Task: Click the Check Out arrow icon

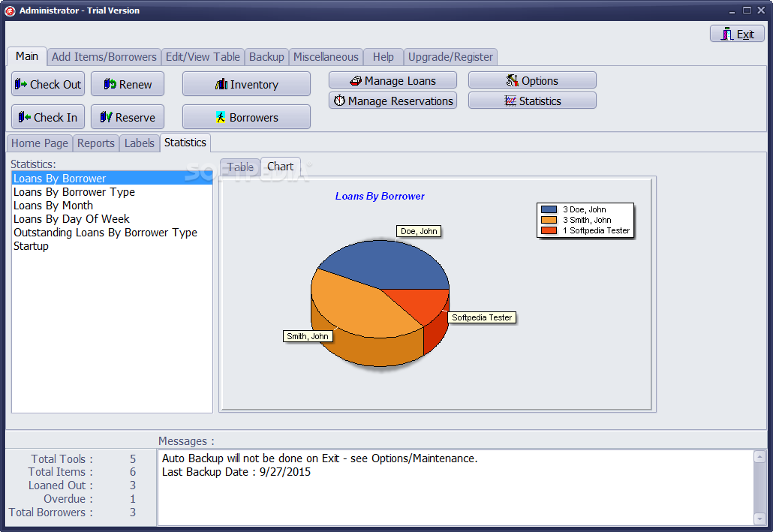Action: click(21, 84)
